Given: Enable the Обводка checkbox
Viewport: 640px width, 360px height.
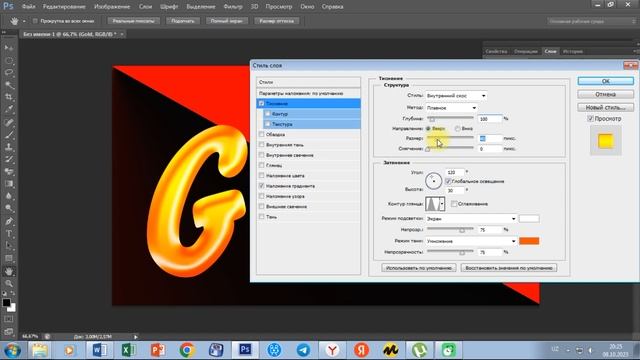Looking at the screenshot, I should tap(262, 134).
